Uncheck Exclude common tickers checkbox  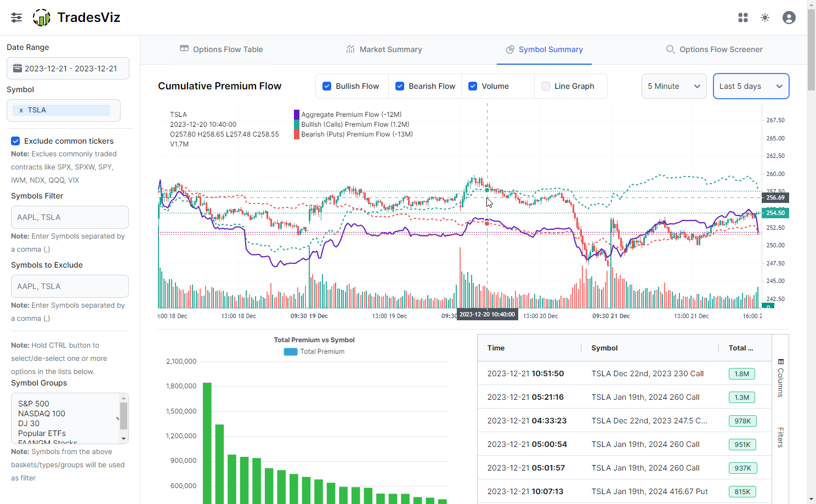click(15, 141)
